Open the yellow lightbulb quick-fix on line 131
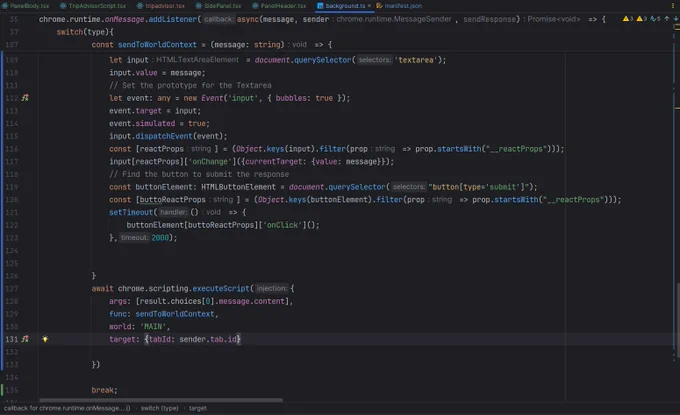This screenshot has width=680, height=415. click(x=45, y=339)
